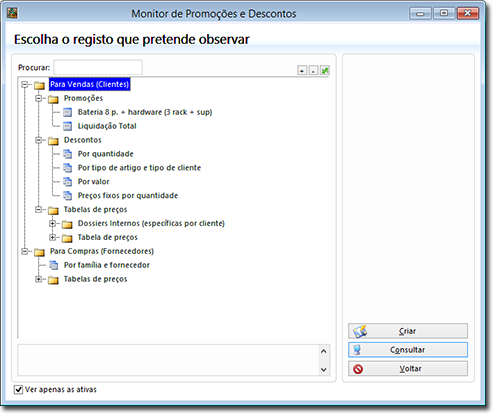The height and width of the screenshot is (418, 496).
Task: Select the Por valor tree entry
Action: tap(93, 182)
